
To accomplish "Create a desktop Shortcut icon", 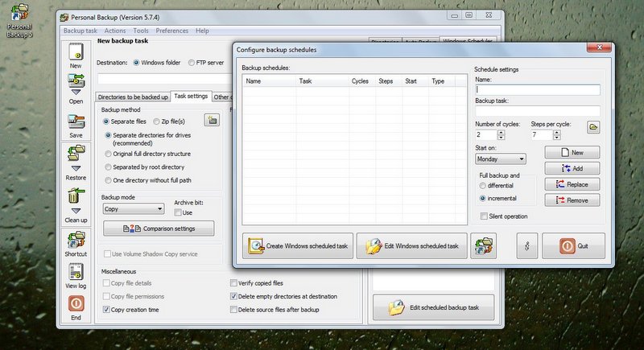I will click(76, 240).
